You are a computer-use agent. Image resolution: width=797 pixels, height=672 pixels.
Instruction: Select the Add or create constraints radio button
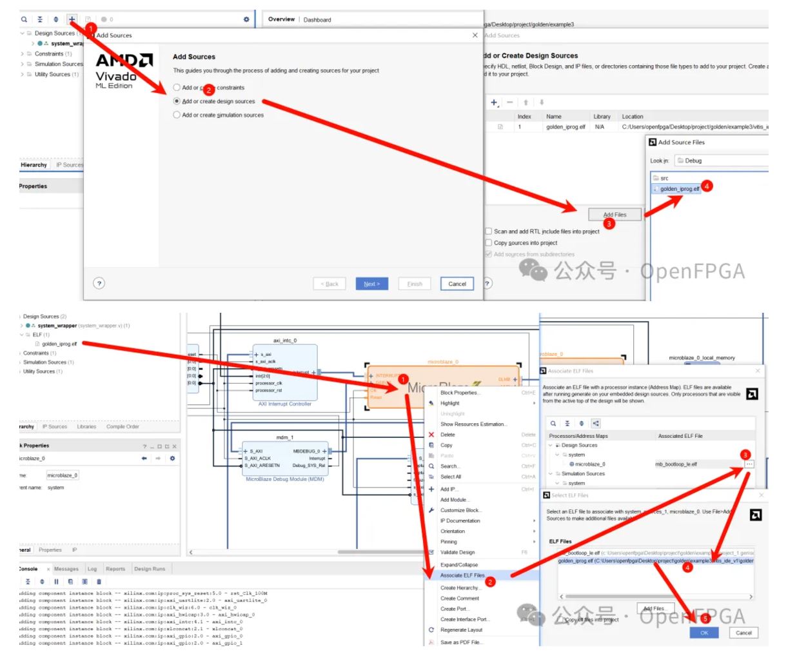[x=177, y=87]
